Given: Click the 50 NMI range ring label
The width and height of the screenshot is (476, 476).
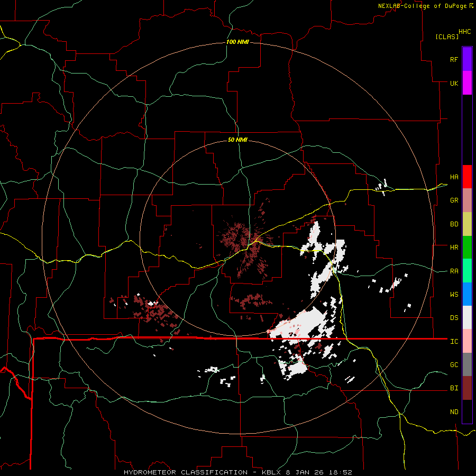Looking at the screenshot, I should (x=237, y=140).
